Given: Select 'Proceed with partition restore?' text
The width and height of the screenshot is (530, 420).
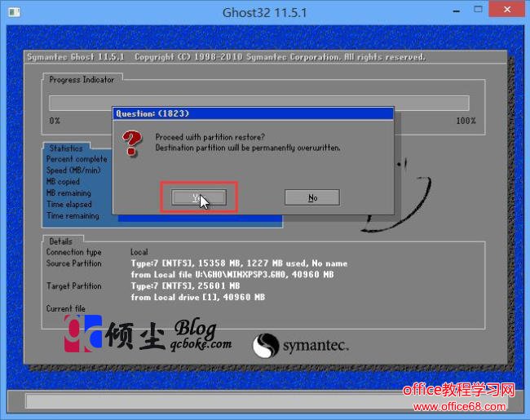Looking at the screenshot, I should click(x=210, y=137).
